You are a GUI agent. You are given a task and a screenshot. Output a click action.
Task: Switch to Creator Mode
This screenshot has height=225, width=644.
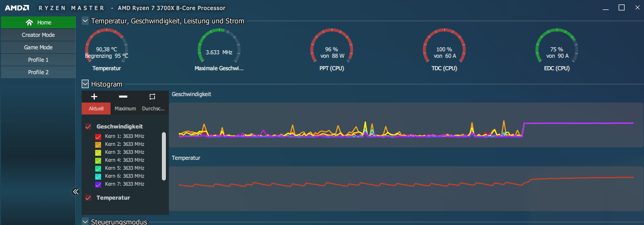pos(38,35)
